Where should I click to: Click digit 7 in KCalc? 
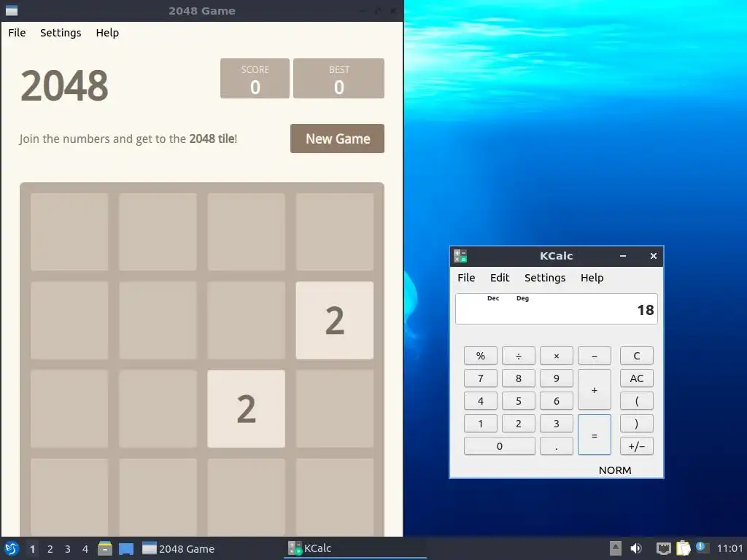coord(481,378)
